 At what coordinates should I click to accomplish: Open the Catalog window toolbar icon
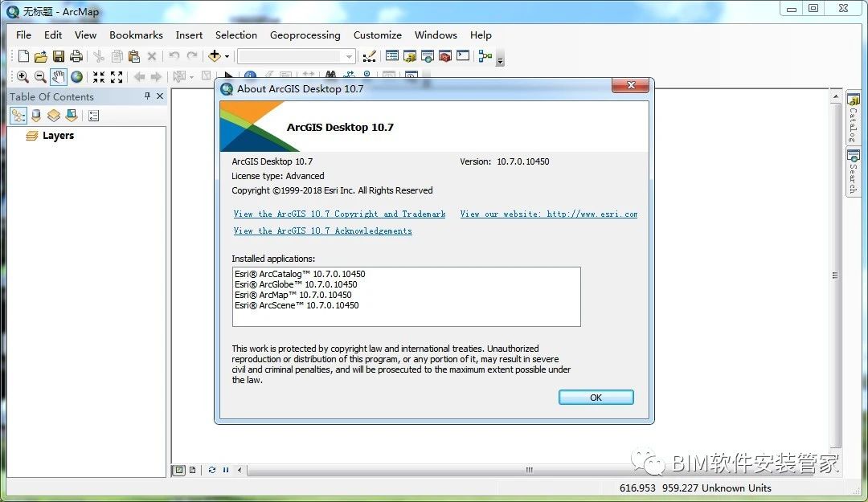[x=410, y=56]
